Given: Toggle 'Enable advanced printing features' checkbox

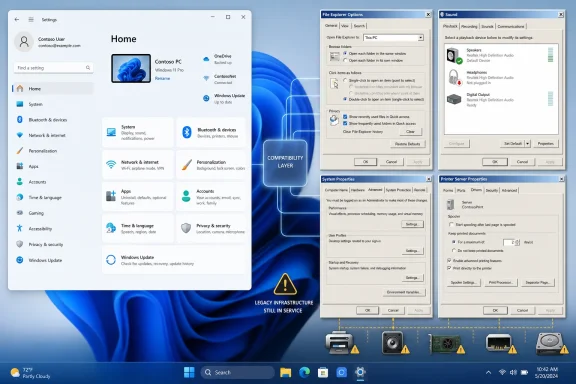Looking at the screenshot, I should [x=449, y=260].
